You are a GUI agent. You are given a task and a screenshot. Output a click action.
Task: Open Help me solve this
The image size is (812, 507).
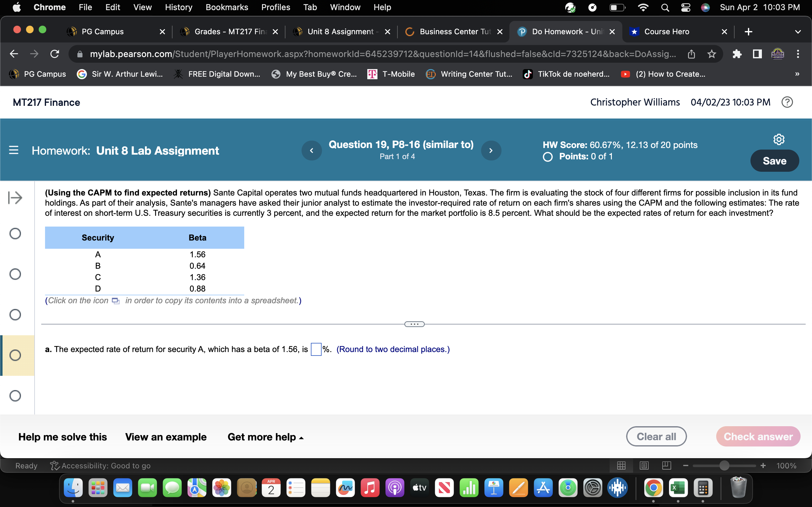(x=62, y=437)
